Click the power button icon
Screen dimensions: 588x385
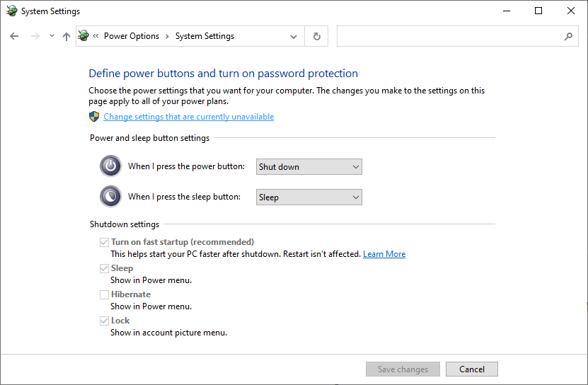coord(110,166)
